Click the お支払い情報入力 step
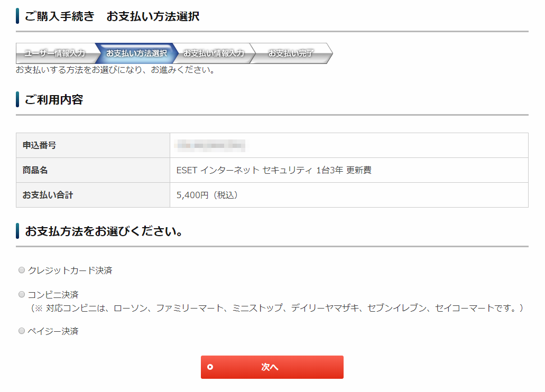The width and height of the screenshot is (545, 392). click(214, 53)
